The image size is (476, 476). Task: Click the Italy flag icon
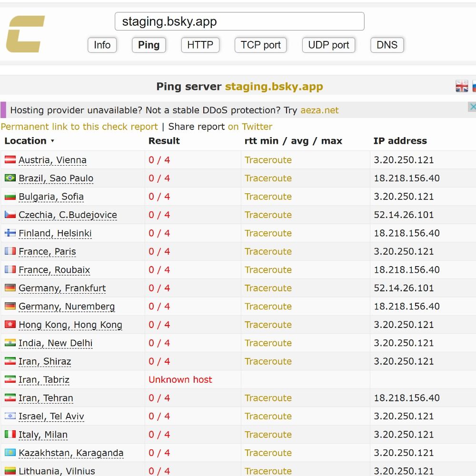(10, 434)
